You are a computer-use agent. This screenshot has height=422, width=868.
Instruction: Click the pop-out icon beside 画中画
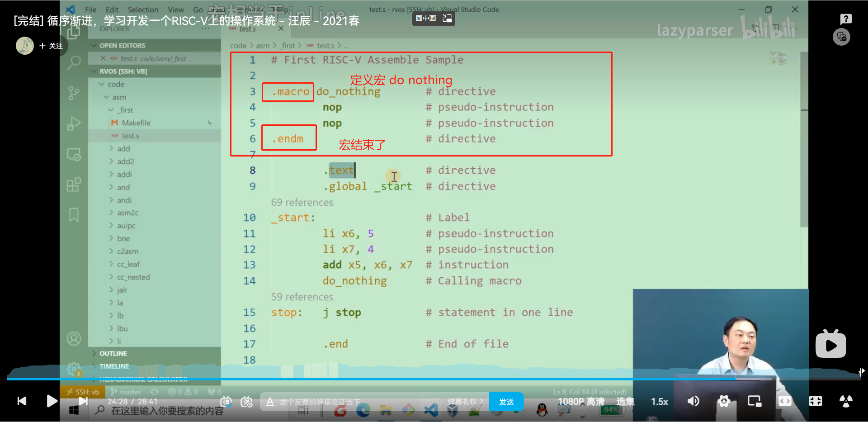click(447, 19)
